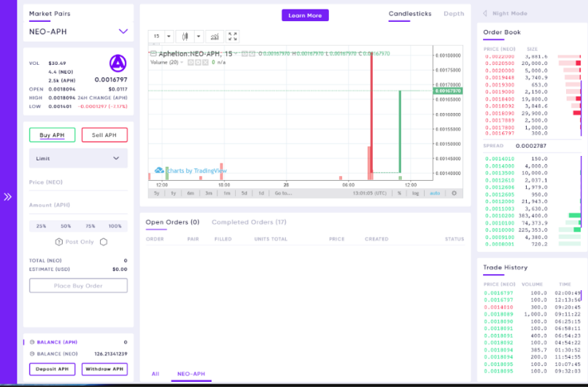Click the 0.00167970 price axis label
Viewport: 588px width, 387px height.
point(447,90)
